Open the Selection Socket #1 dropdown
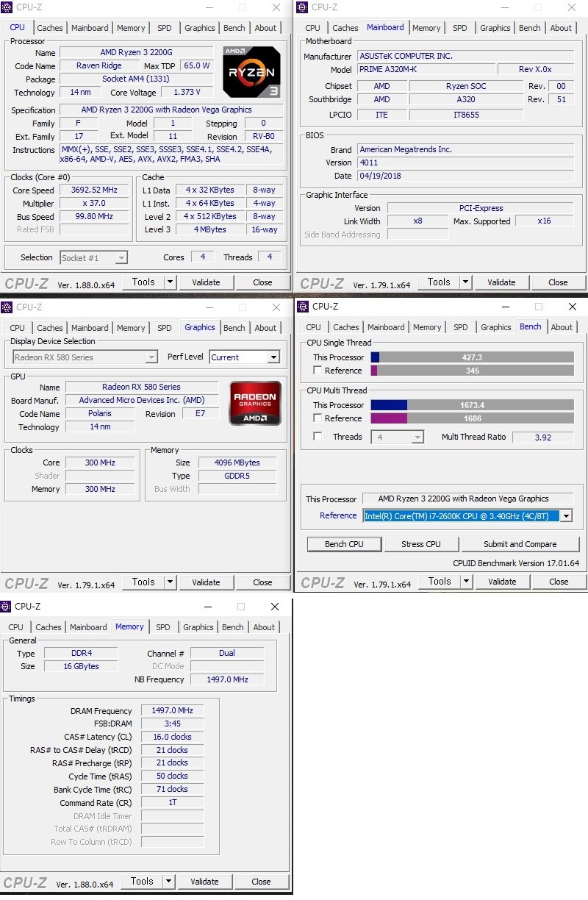Screen dimensions: 588x900 pyautogui.click(x=121, y=257)
